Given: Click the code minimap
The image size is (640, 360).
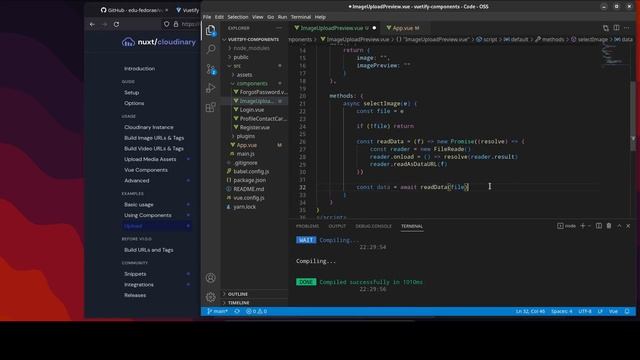Looking at the screenshot, I should tap(614, 55).
